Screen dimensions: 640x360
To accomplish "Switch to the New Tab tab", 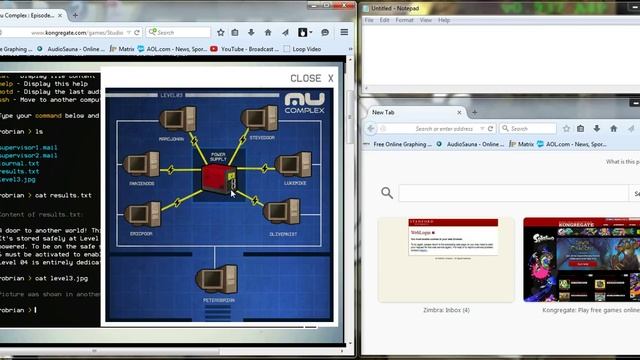I will coord(416,112).
